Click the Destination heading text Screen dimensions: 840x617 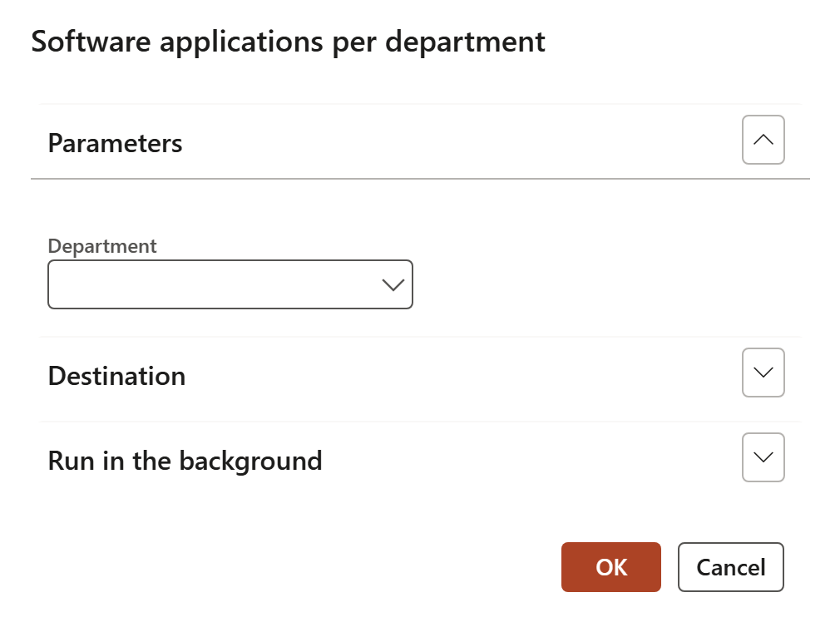point(116,376)
